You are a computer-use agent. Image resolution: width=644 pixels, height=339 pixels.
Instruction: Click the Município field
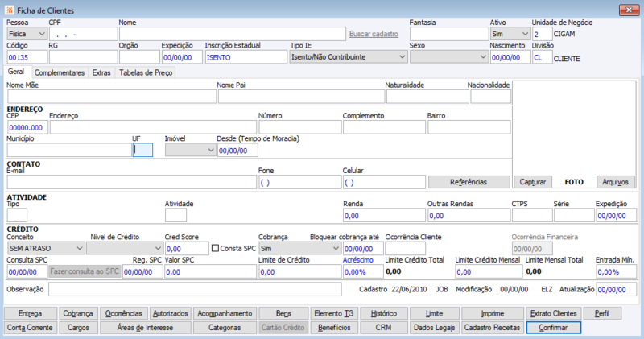pyautogui.click(x=69, y=150)
